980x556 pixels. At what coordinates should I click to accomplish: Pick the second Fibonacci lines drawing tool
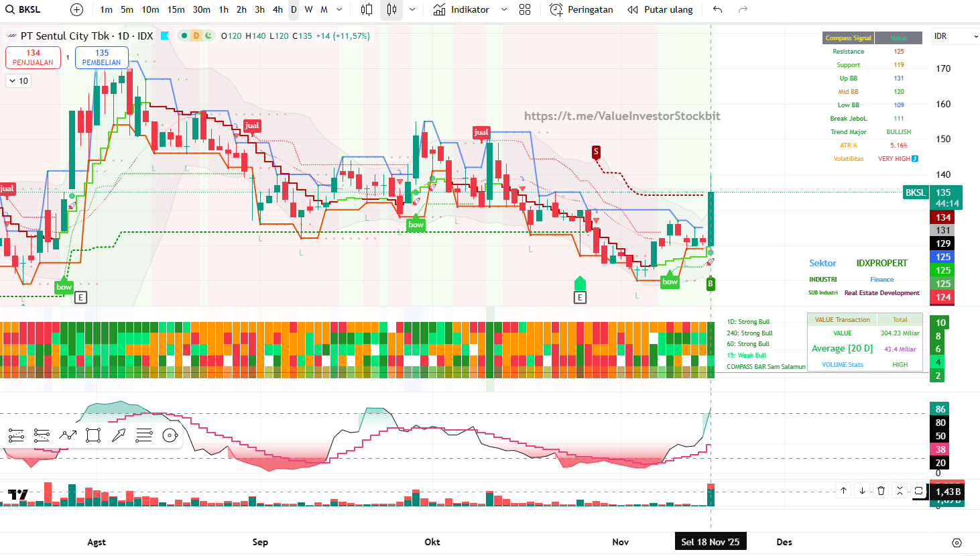click(x=42, y=436)
